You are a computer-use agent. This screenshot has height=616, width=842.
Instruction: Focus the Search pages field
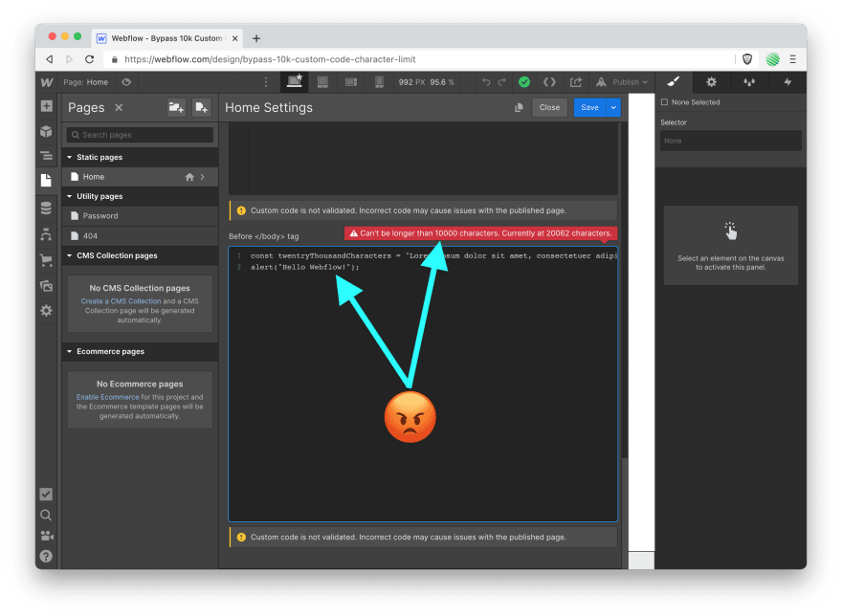point(140,135)
